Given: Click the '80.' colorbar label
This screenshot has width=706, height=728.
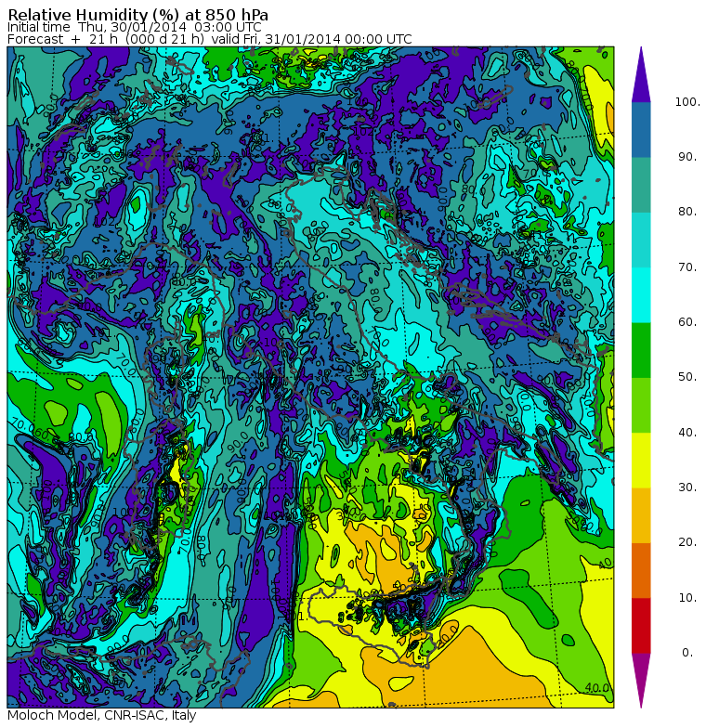Looking at the screenshot, I should (x=687, y=212).
